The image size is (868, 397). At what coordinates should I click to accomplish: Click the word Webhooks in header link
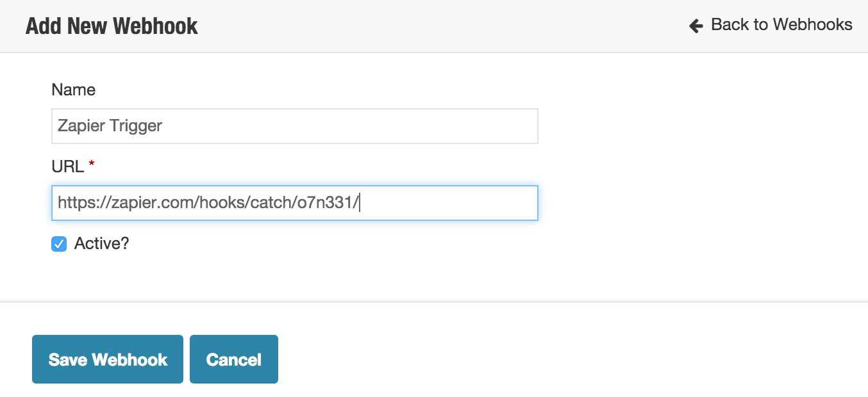click(x=813, y=25)
